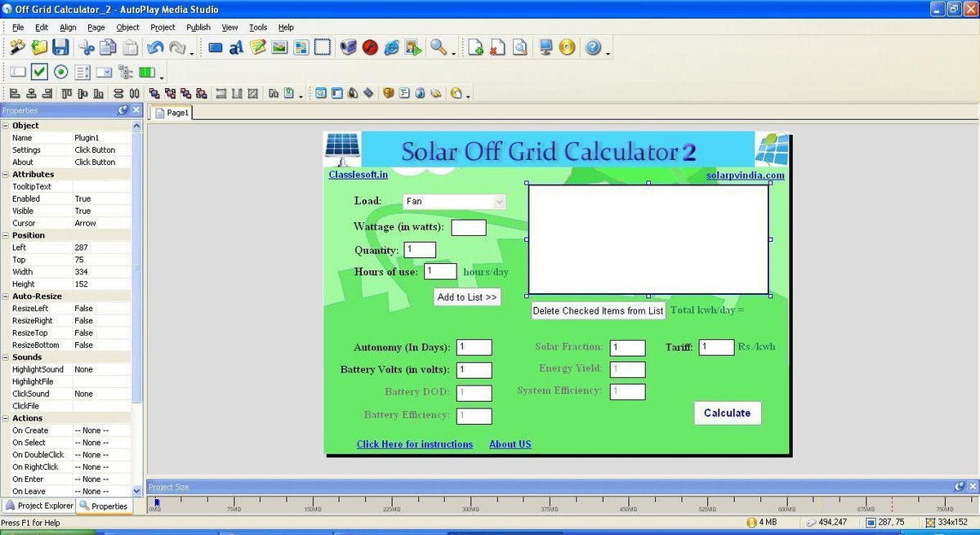Click the Calculate button
The image size is (980, 535).
(x=727, y=413)
